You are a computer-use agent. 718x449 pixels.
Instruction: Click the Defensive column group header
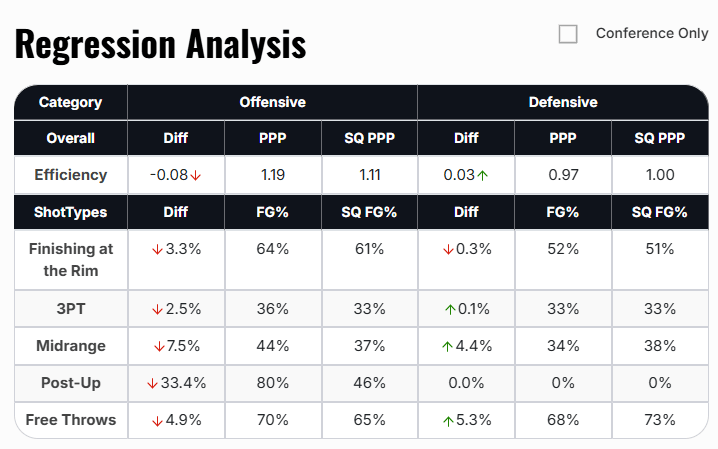tap(562, 102)
